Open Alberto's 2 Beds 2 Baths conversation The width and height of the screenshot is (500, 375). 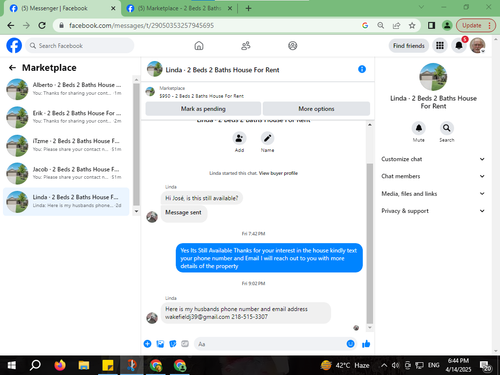[x=66, y=89]
